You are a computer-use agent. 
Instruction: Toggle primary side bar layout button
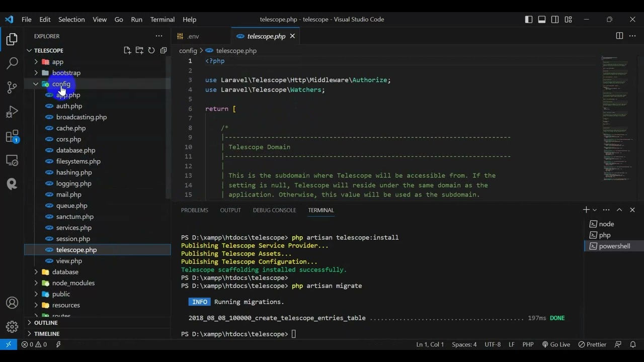(529, 19)
